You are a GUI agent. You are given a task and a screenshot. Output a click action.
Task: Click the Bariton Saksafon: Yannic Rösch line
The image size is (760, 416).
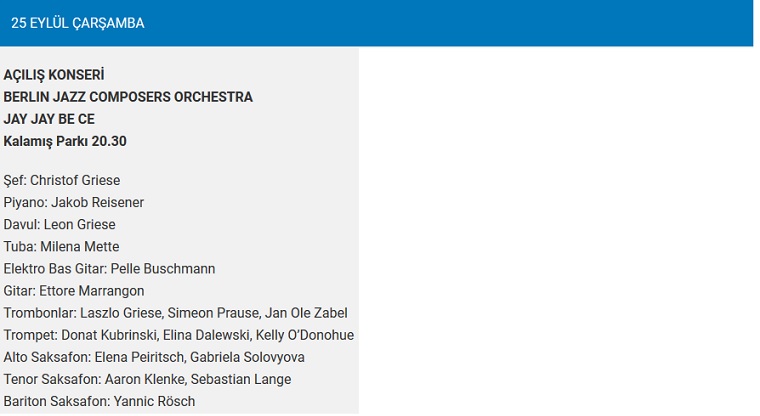(99, 402)
